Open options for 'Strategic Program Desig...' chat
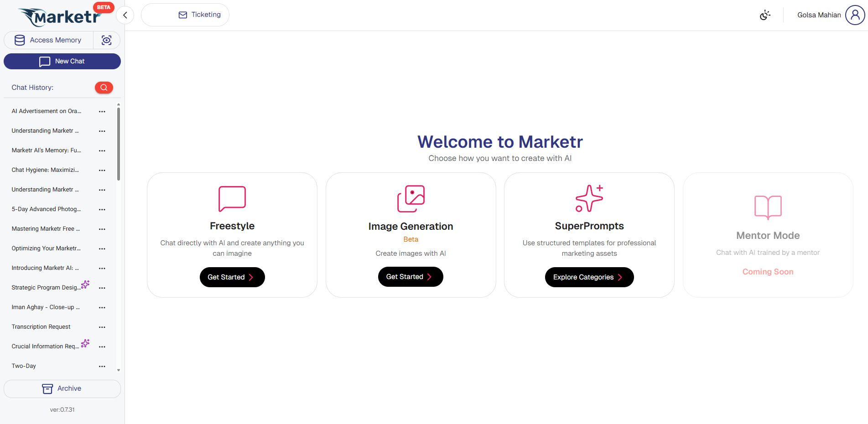 pos(102,288)
